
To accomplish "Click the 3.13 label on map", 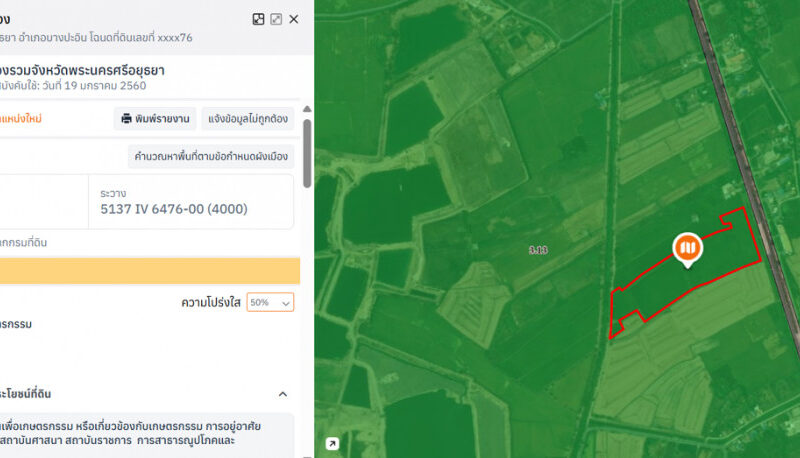I will [x=538, y=250].
